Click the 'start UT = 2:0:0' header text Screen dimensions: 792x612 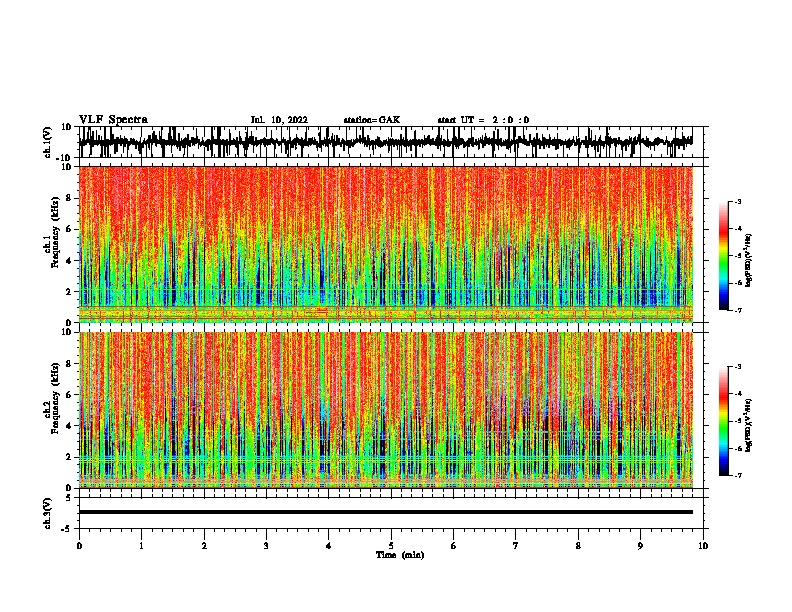click(483, 120)
